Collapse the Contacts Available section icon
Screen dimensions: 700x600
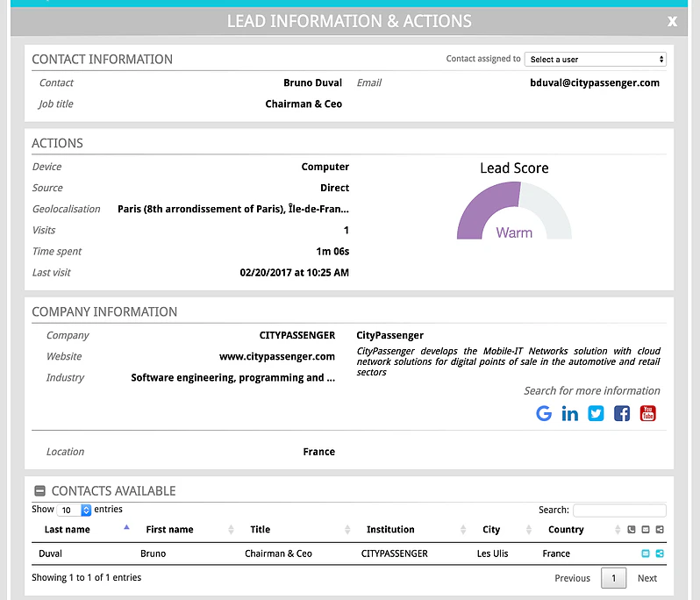coord(39,491)
